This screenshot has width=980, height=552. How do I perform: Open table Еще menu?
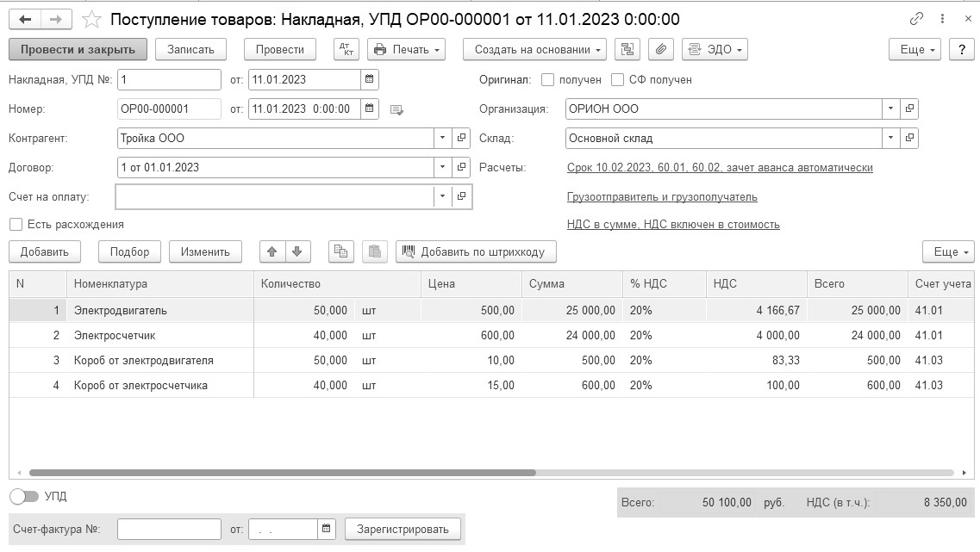point(948,251)
